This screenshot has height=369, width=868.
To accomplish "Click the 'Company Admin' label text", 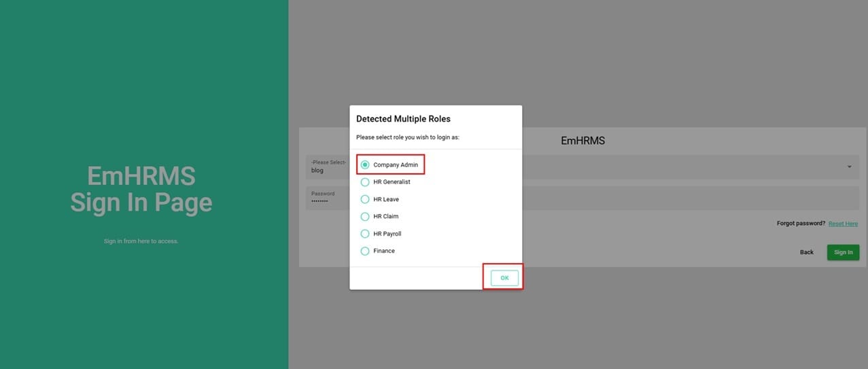I will pyautogui.click(x=396, y=165).
